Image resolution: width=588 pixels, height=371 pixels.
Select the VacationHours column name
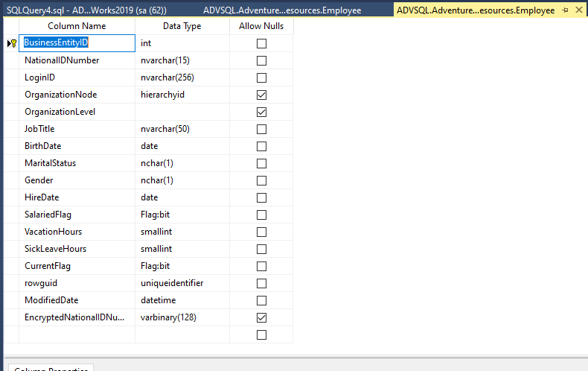click(77, 232)
